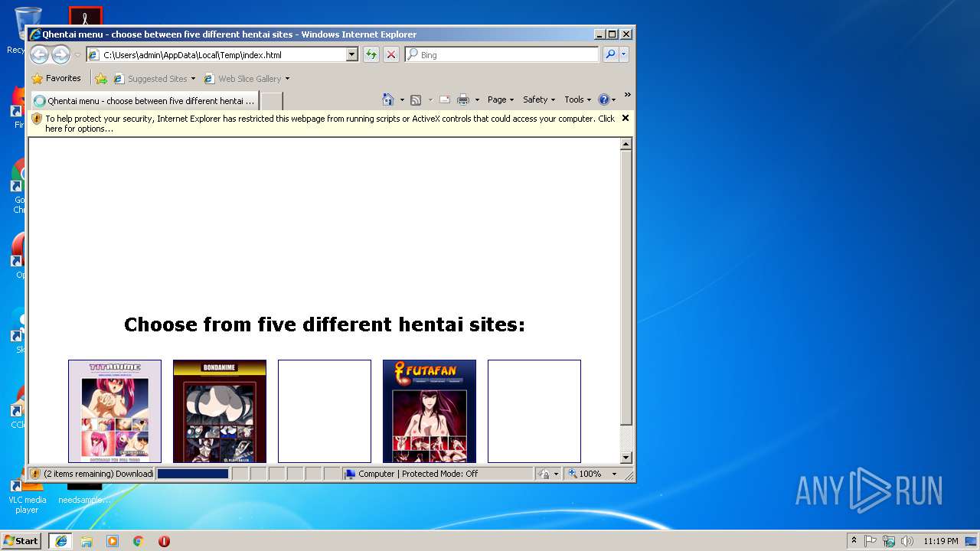Stop loading with the red X icon

point(391,54)
